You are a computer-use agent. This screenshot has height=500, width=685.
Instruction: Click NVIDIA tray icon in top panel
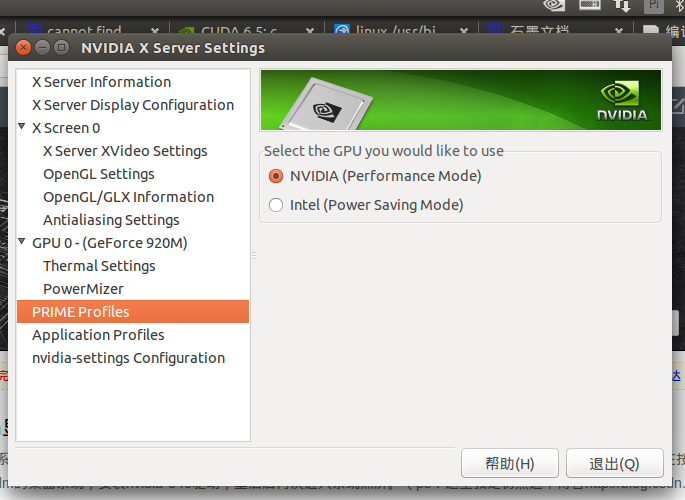(x=554, y=5)
